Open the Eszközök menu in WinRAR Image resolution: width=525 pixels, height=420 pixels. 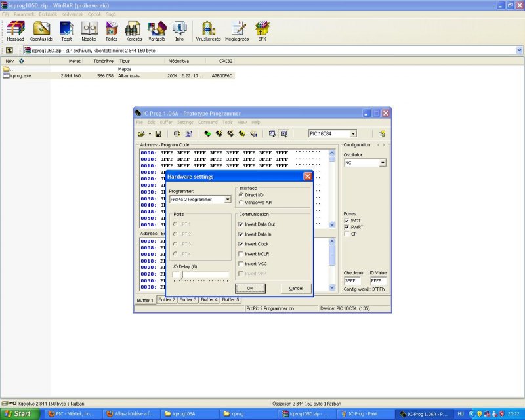48,14
